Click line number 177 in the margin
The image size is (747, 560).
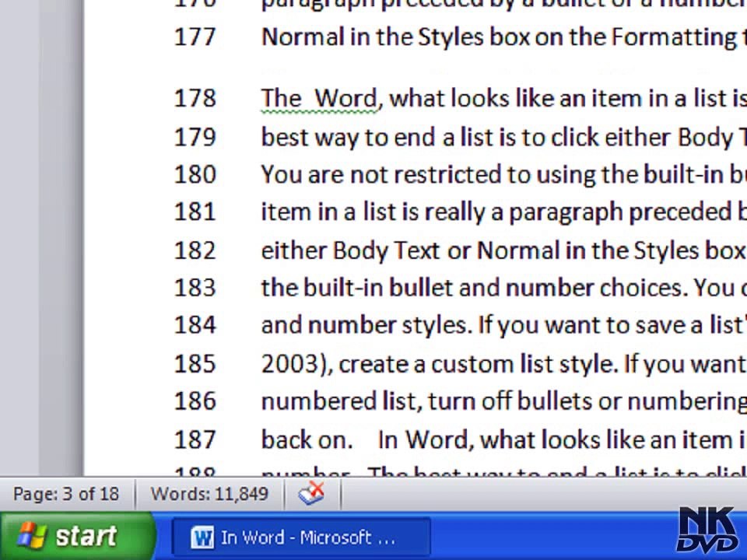(195, 37)
